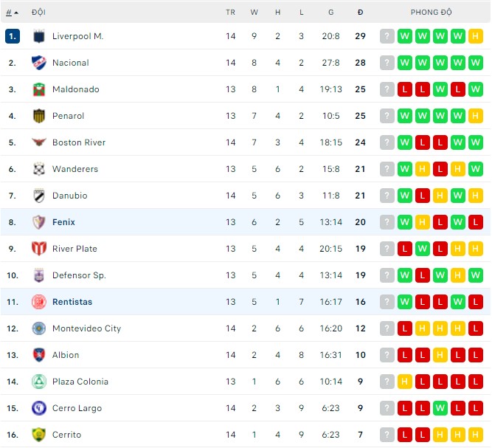Viewport: 492px width, 448px height.
Task: Click the Liverpool M. team crest icon
Action: [x=39, y=36]
